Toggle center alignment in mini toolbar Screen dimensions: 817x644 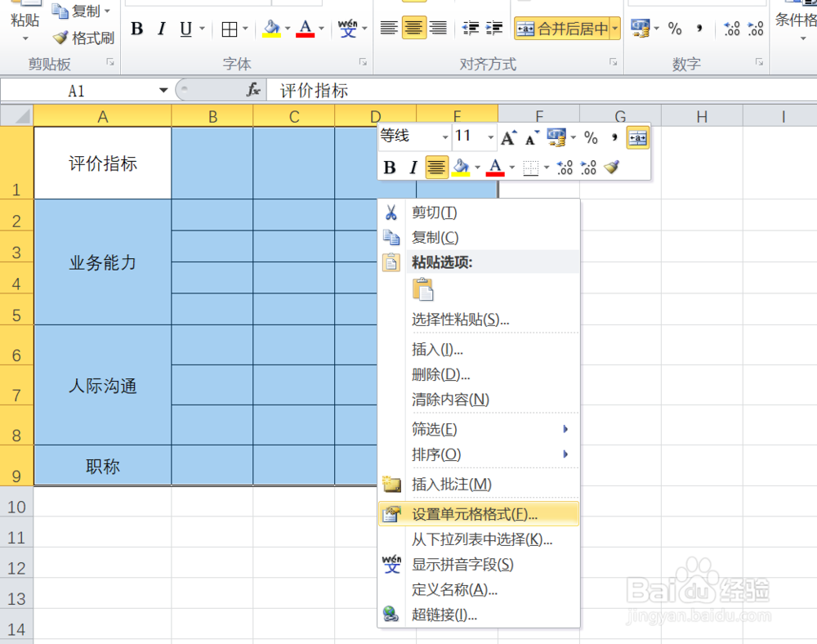[x=436, y=168]
